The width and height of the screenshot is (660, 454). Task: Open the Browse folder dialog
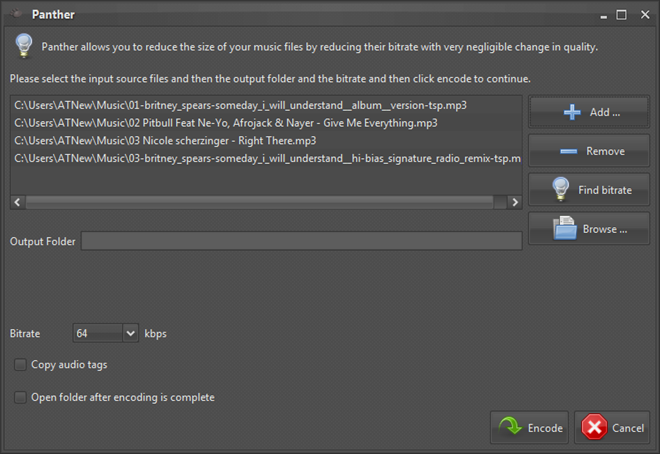[589, 229]
